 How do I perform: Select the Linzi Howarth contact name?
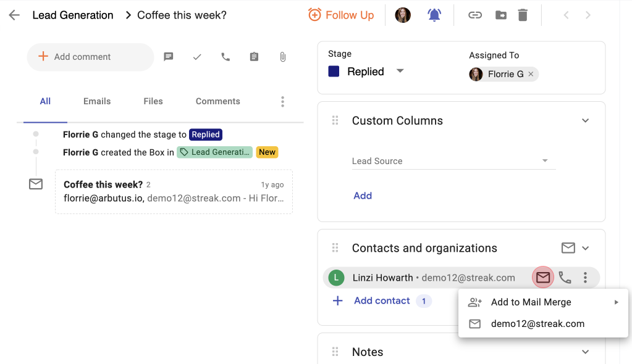[x=382, y=278]
